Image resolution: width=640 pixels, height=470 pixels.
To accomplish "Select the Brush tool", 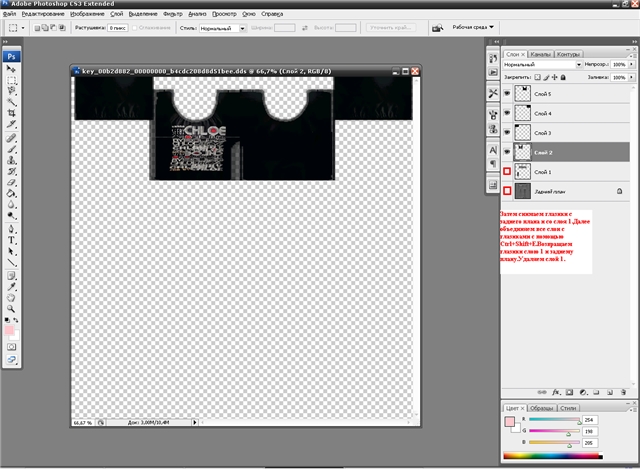I will click(x=11, y=149).
